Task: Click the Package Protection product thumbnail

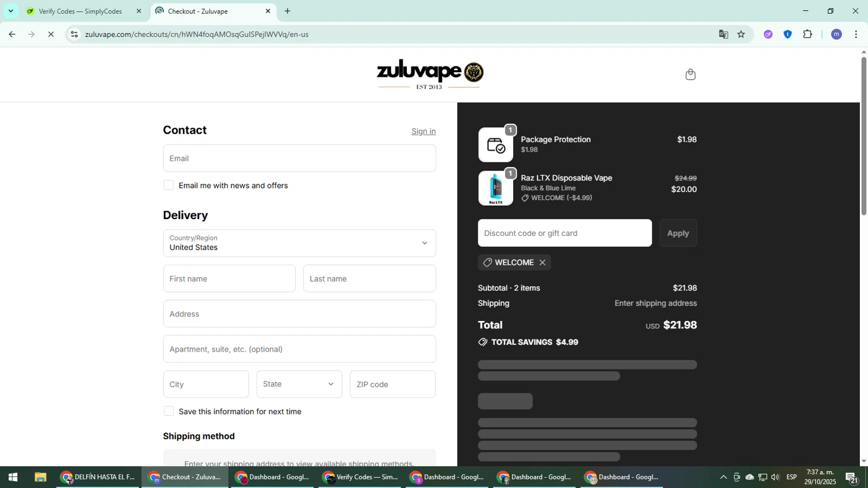Action: (495, 145)
